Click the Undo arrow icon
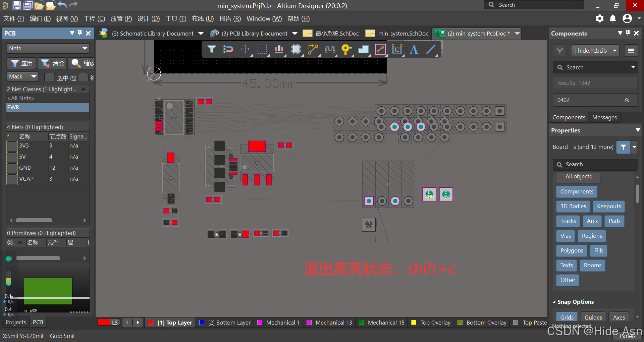 62,5
